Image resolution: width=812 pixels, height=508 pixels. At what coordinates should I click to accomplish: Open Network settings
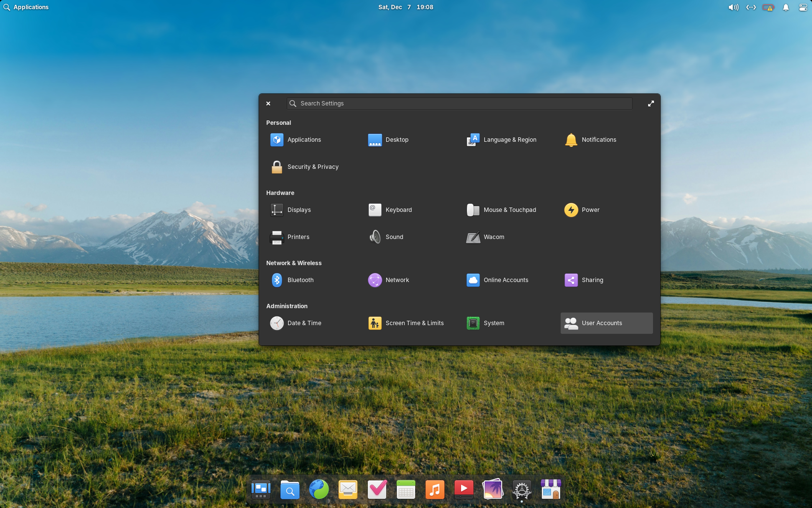410,280
